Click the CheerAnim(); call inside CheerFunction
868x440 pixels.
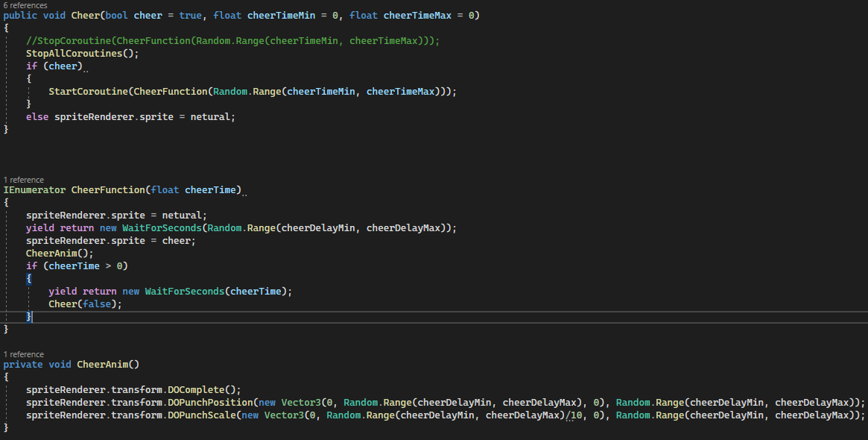click(60, 254)
